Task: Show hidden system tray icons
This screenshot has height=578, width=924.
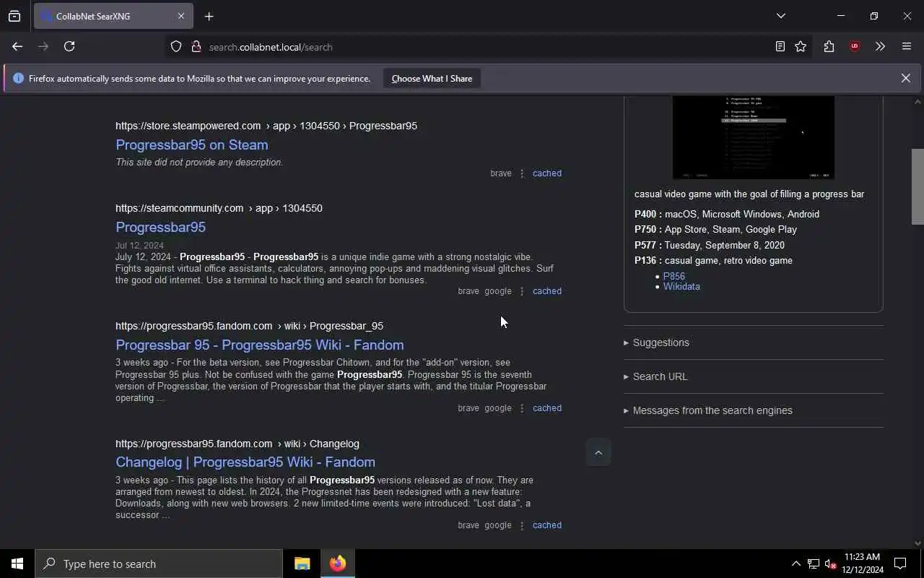Action: click(x=796, y=564)
